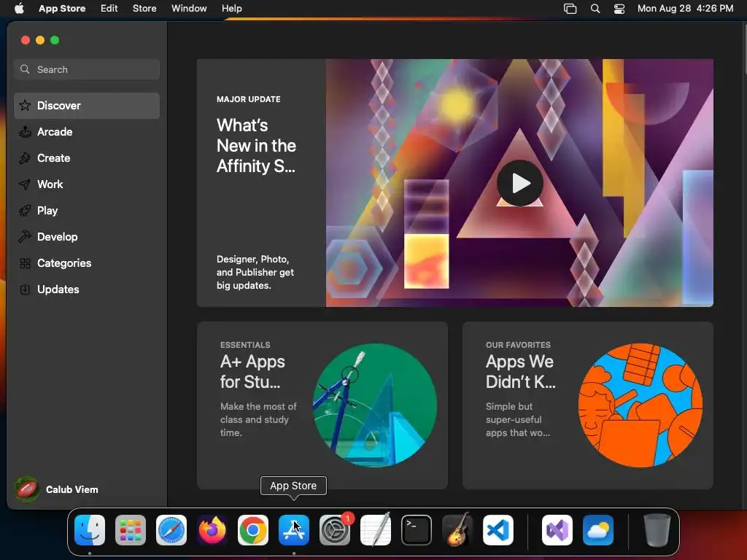This screenshot has width=747, height=560.
Task: Click the geometry tools circular artwork
Action: (375, 405)
